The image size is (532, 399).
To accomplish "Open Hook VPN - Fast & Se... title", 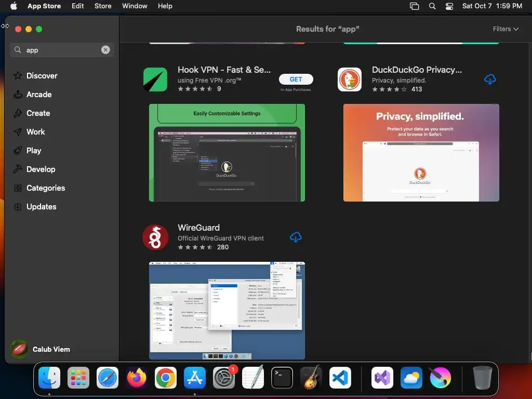I will coord(224,70).
